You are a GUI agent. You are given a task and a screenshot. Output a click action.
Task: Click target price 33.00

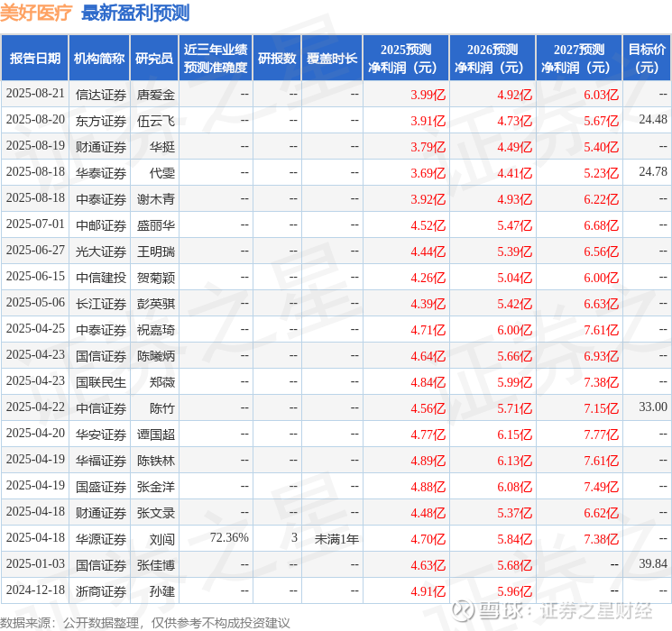tap(653, 407)
